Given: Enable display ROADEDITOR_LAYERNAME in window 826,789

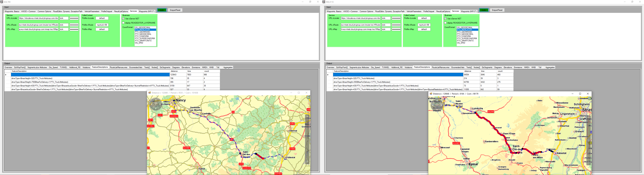Looking at the screenshot, I should (x=123, y=23).
